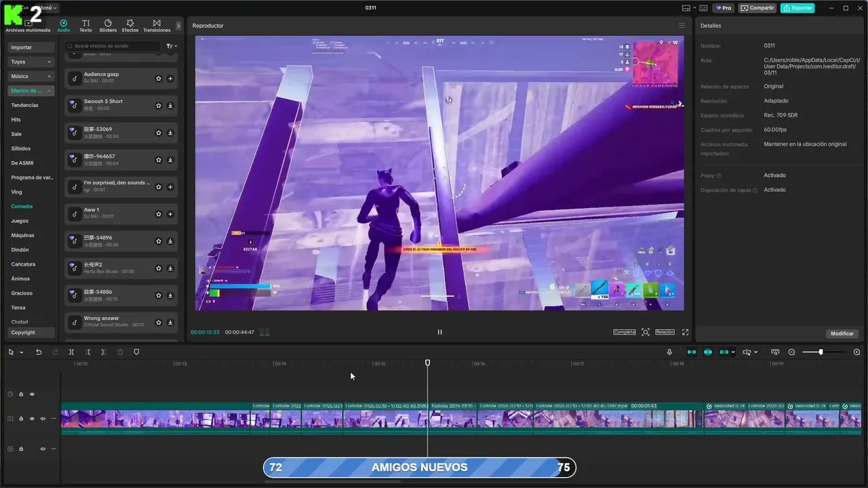Click the Compartir button

(757, 8)
